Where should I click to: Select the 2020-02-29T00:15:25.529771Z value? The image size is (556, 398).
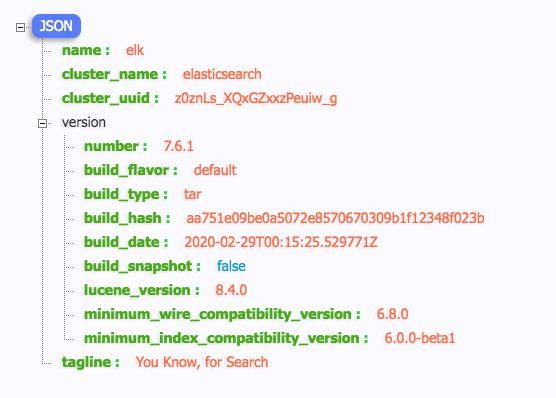281,242
